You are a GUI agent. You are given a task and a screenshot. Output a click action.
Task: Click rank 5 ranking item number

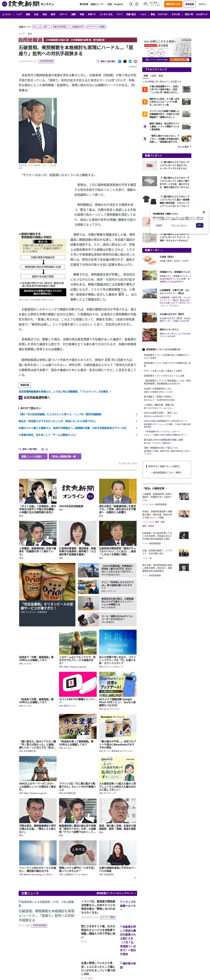[145, 139]
